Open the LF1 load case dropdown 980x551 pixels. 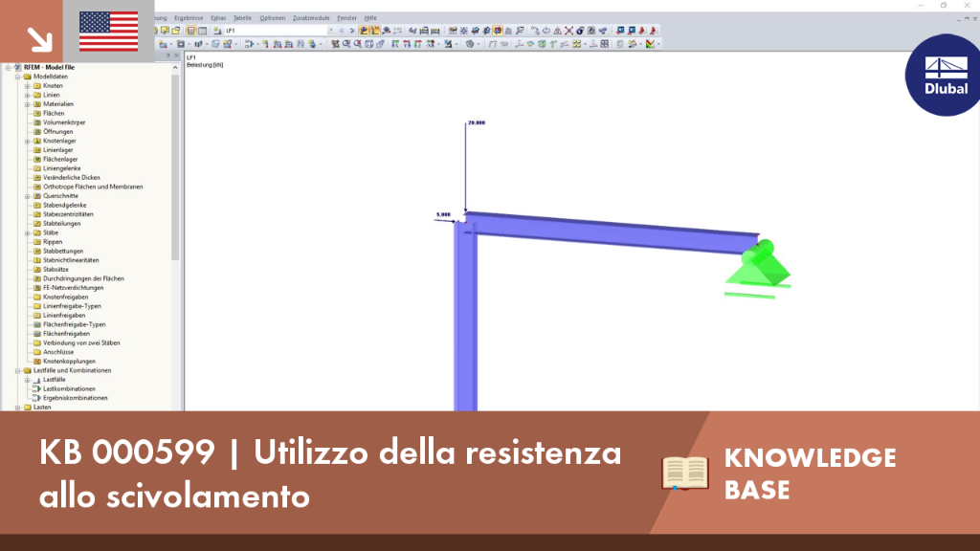point(330,31)
